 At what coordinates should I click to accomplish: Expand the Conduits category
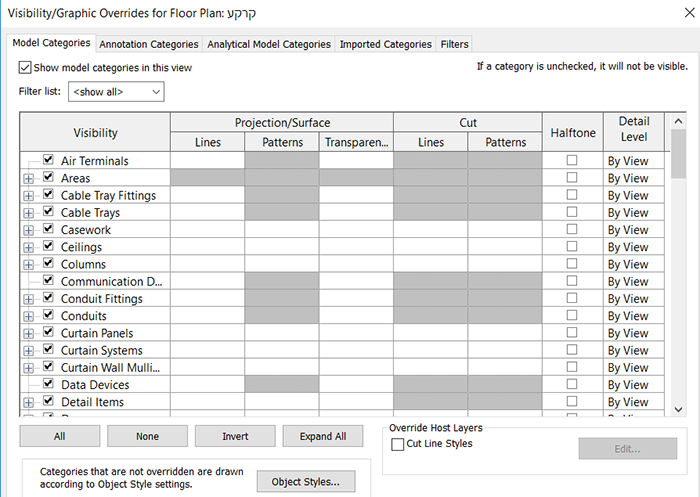[x=28, y=317]
